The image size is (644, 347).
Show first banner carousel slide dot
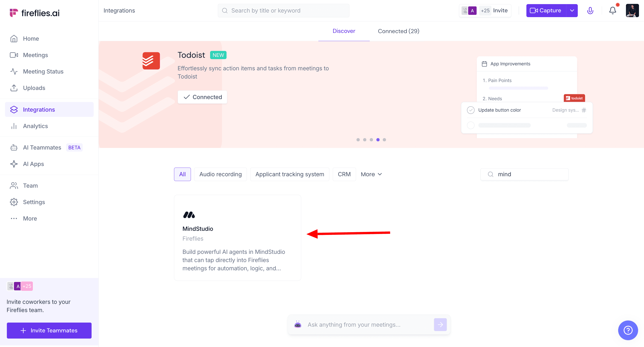pyautogui.click(x=358, y=140)
